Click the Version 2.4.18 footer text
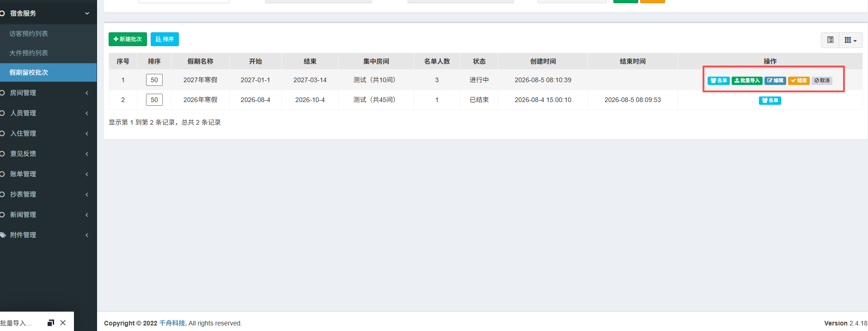Viewport: 868px width, 331px height. coord(846,323)
